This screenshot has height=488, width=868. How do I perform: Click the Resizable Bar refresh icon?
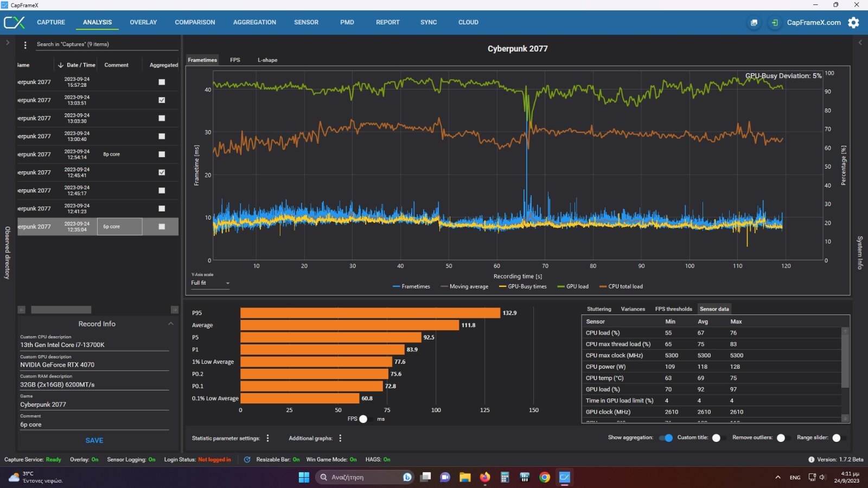[x=247, y=460]
